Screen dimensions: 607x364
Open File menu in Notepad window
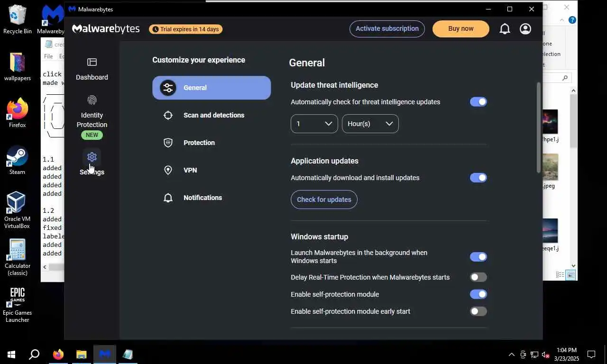tap(48, 56)
